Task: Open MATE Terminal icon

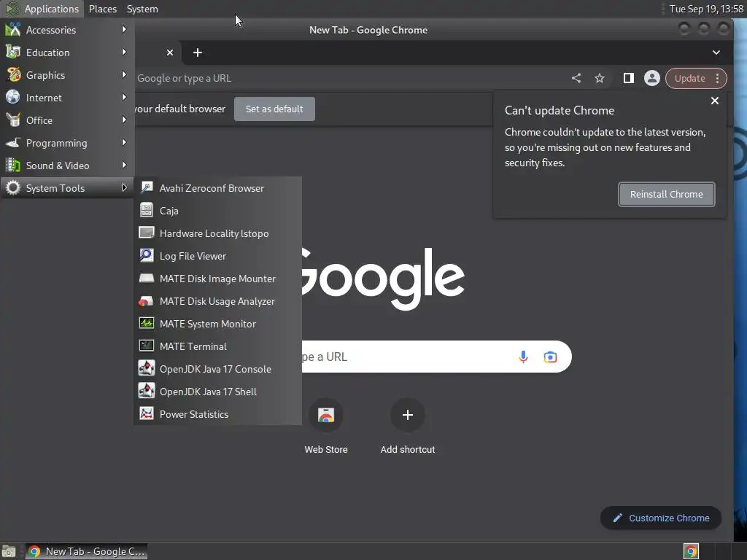Action: 146,346
